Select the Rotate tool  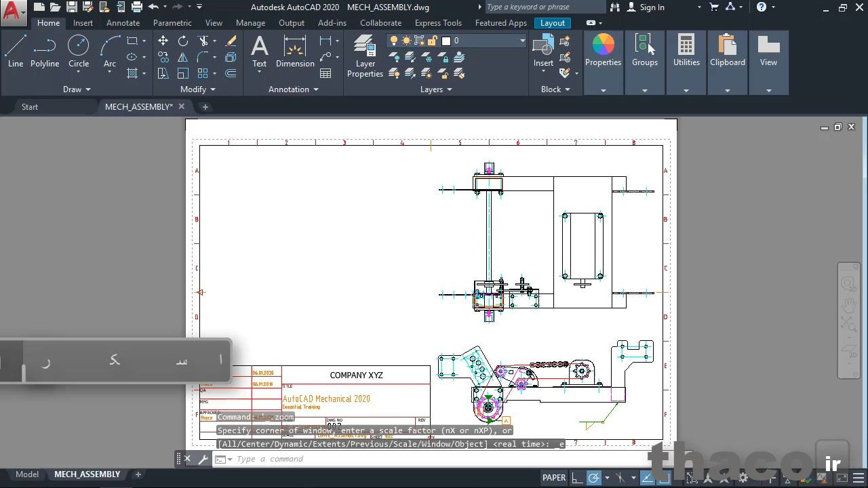click(183, 41)
